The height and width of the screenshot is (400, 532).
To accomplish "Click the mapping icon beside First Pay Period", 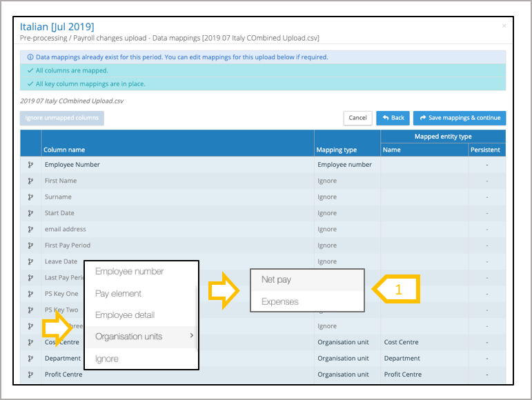I will click(x=30, y=246).
